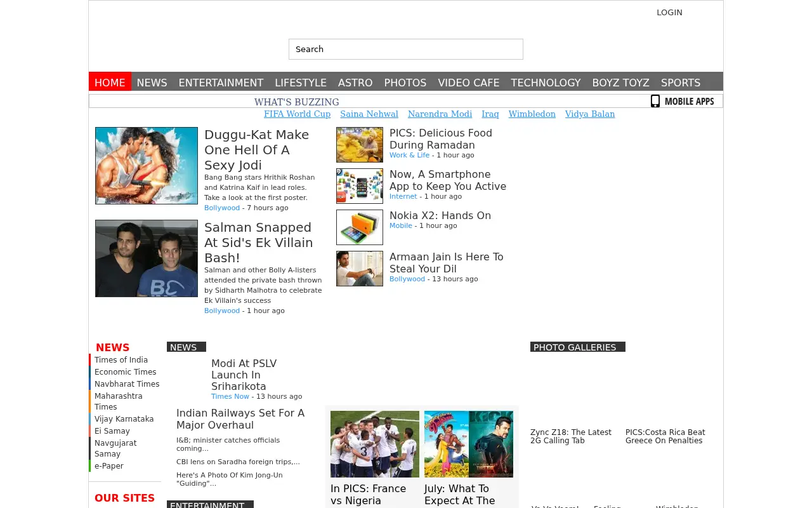The image size is (812, 508).
Task: Open 'Zync Z18: The Latest 2G Calling Tab'
Action: point(571,436)
